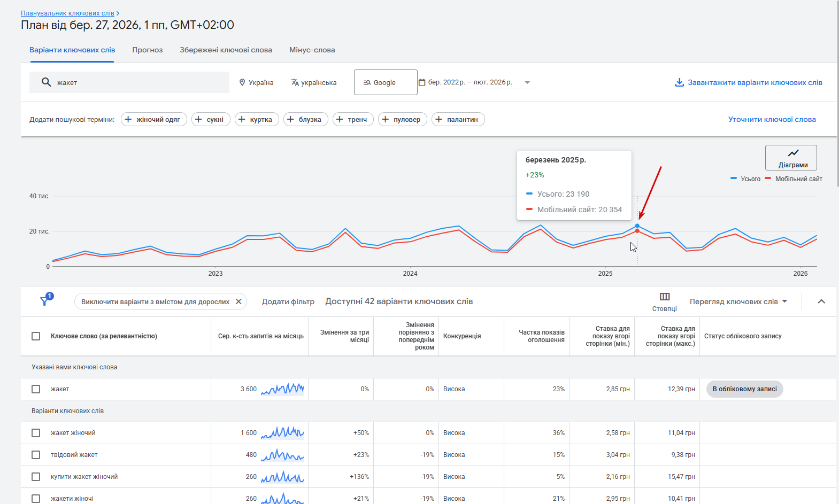Toggle the select-all header checkbox
839x504 pixels.
(36, 336)
